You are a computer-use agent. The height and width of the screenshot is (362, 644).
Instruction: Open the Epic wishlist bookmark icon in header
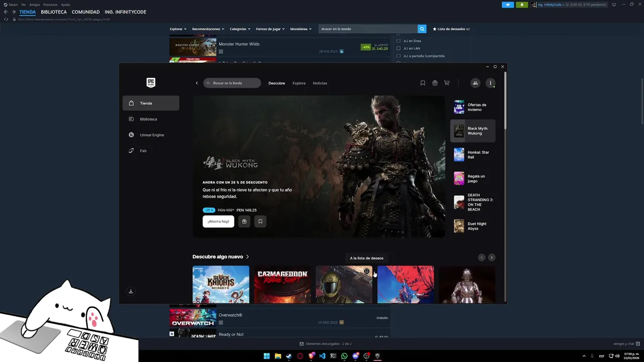pyautogui.click(x=423, y=83)
